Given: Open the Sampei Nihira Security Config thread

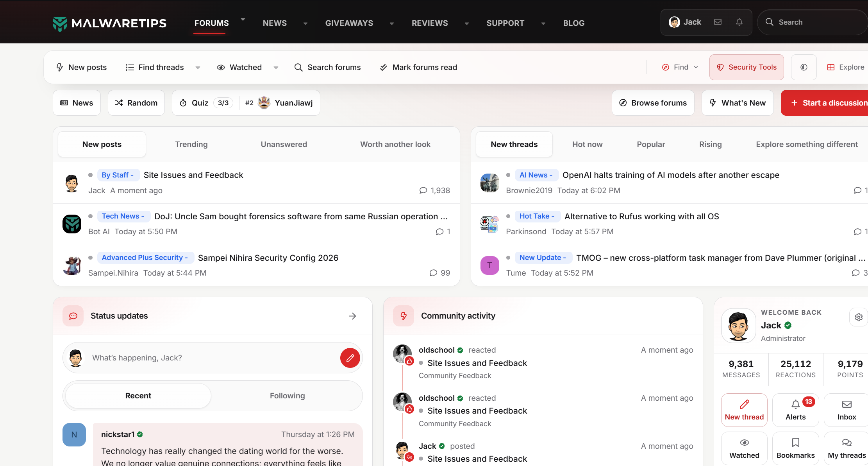Looking at the screenshot, I should coord(268,258).
